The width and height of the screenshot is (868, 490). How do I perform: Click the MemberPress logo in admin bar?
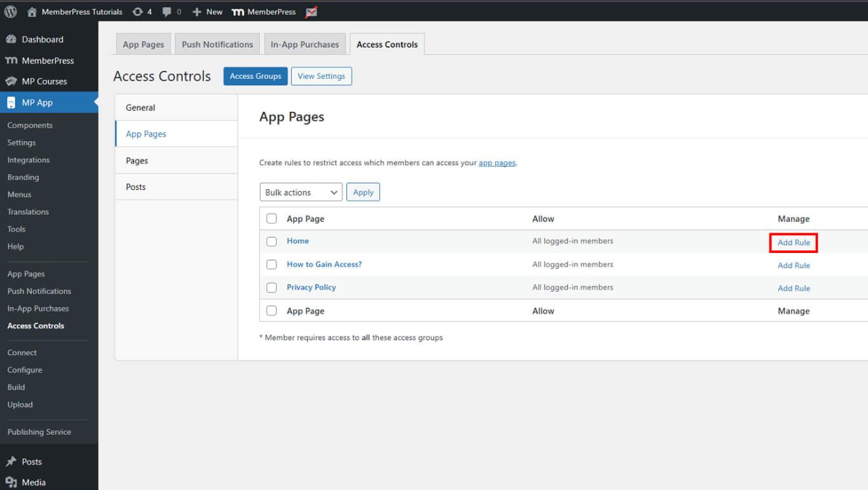pos(238,12)
